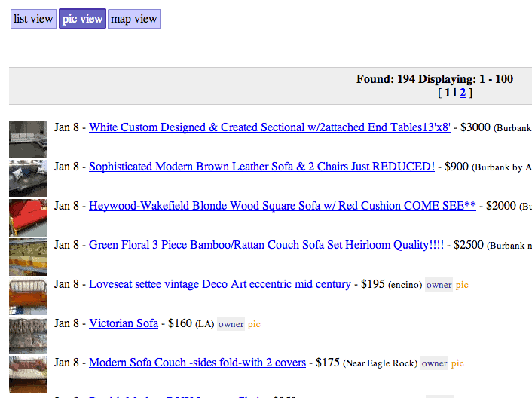
Task: Open Modern Sofa Couch sides fold listing
Action: coord(197,363)
